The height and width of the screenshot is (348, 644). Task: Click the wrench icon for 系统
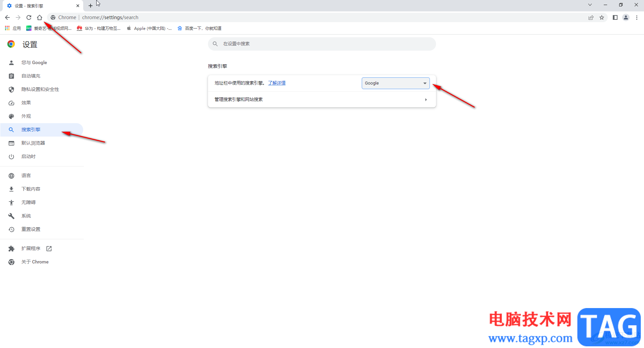tap(11, 216)
